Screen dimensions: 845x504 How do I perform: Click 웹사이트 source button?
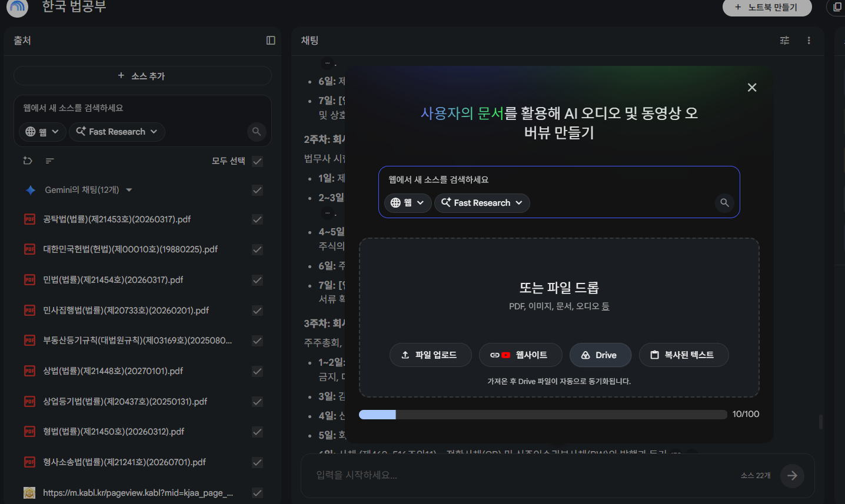coord(520,355)
